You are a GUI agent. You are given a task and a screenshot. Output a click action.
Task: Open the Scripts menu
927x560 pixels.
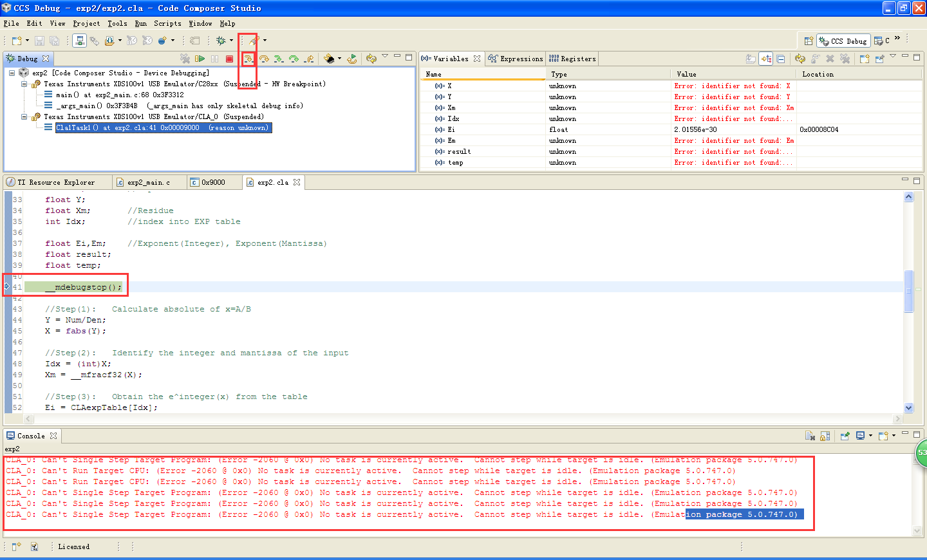tap(167, 23)
